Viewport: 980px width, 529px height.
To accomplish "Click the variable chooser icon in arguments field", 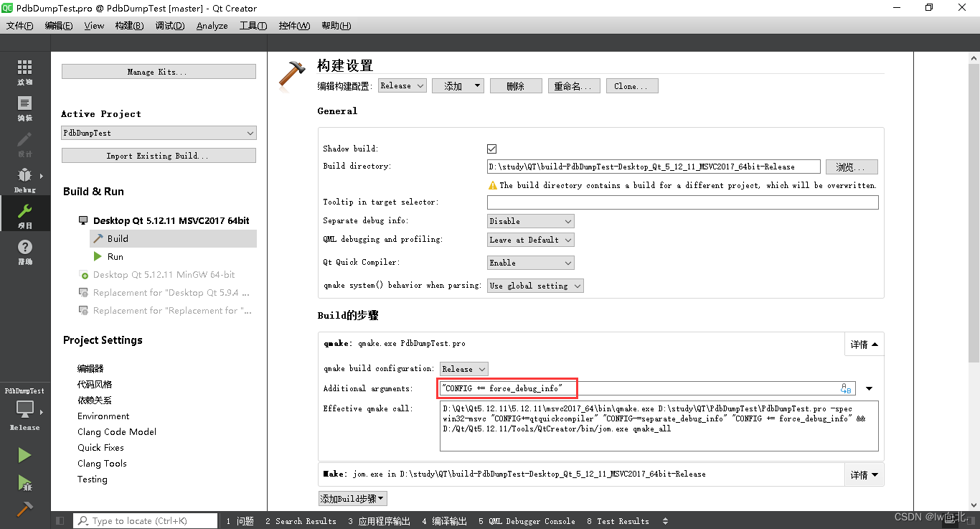I will (846, 388).
